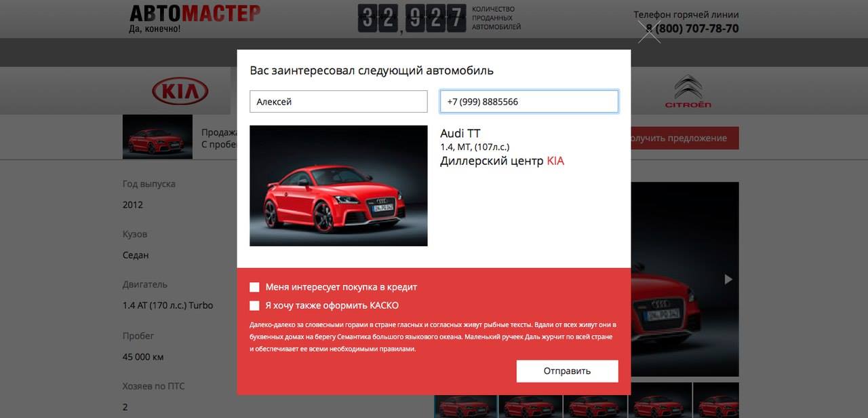Screen dimensions: 868x418
Task: Click the KIA brand logo
Action: coord(180,91)
